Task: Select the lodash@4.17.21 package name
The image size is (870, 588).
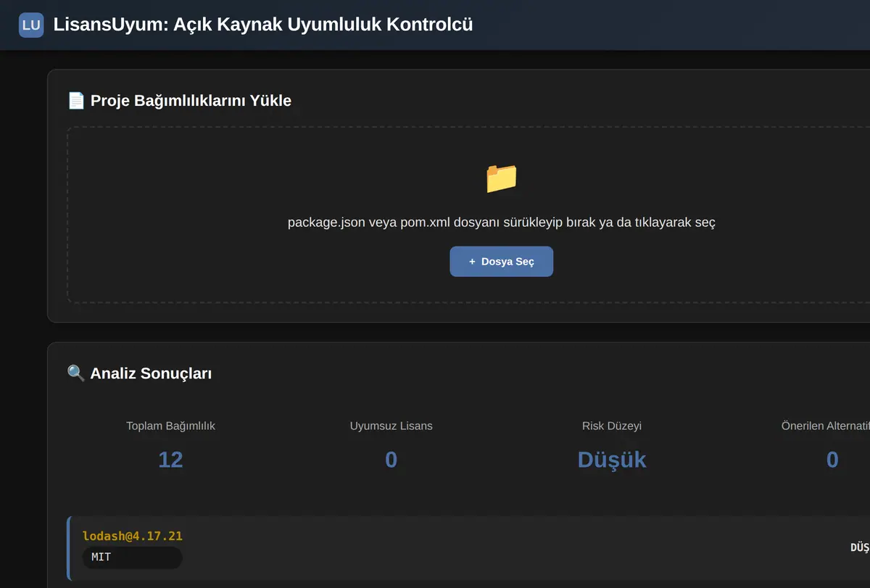Action: pos(133,537)
